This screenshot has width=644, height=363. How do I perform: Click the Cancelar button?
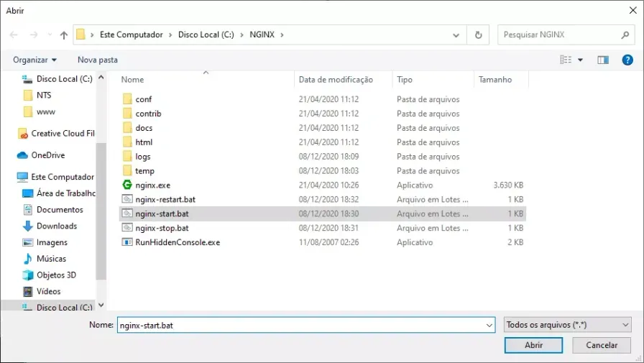pyautogui.click(x=602, y=345)
